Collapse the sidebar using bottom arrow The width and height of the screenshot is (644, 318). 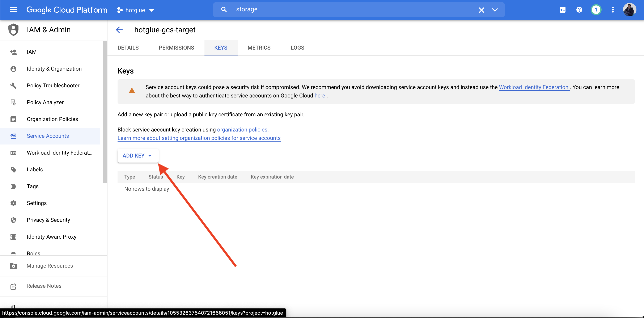13,306
